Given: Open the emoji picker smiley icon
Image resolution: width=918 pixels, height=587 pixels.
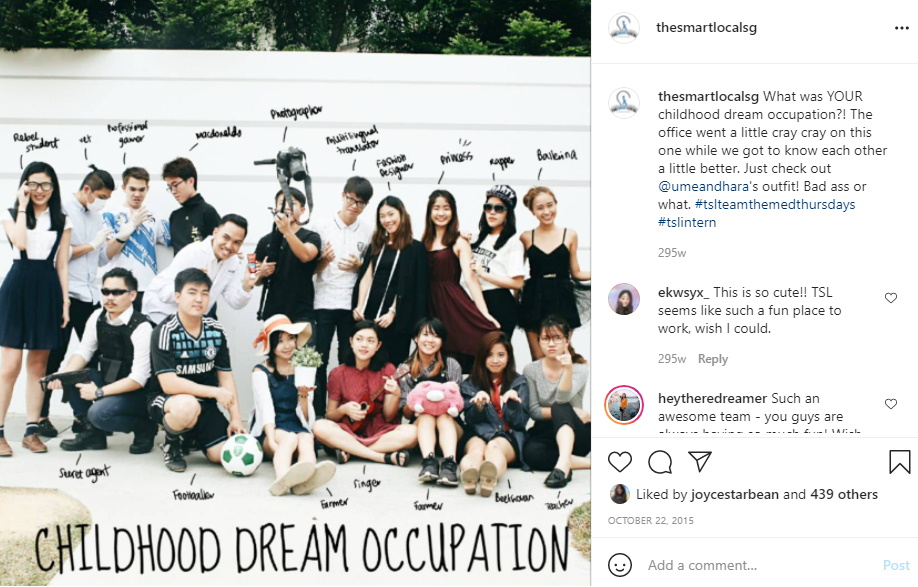Looking at the screenshot, I should pos(619,565).
